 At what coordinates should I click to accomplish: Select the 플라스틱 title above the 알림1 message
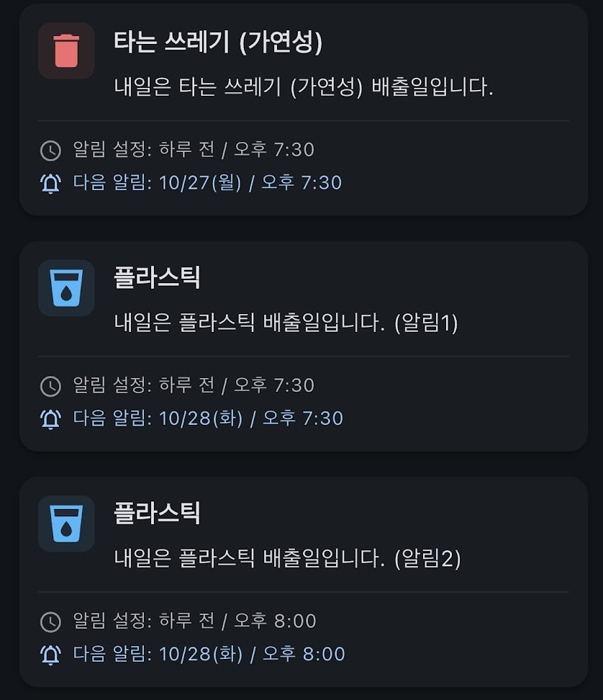coord(157,278)
